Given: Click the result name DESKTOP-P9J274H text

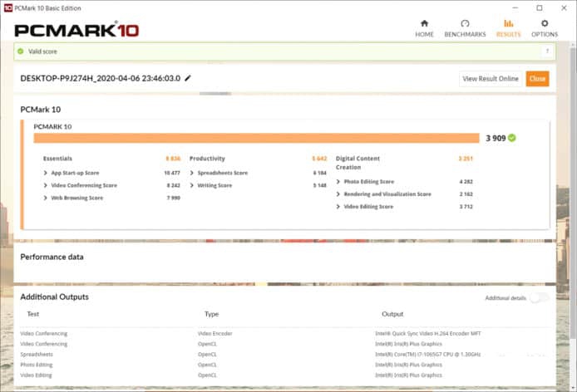Looking at the screenshot, I should point(101,78).
